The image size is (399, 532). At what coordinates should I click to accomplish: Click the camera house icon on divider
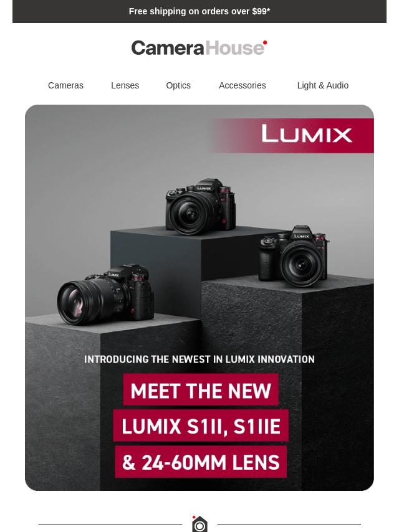pos(199,524)
